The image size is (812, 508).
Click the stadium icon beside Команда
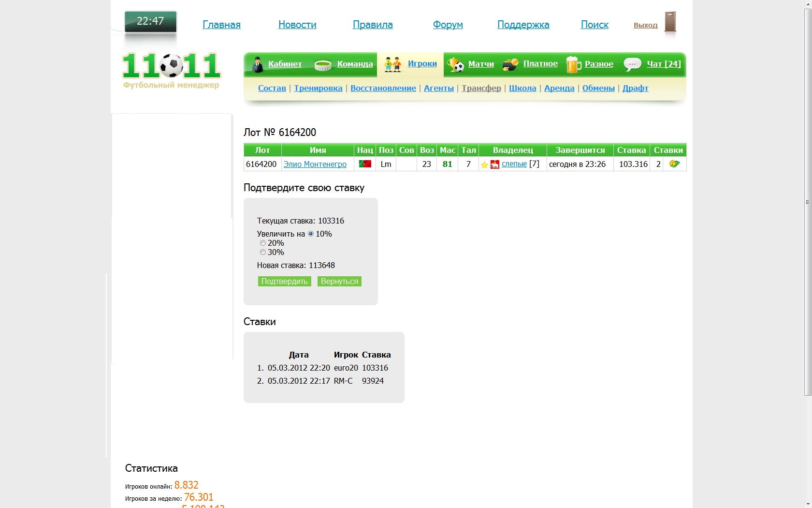coord(323,65)
